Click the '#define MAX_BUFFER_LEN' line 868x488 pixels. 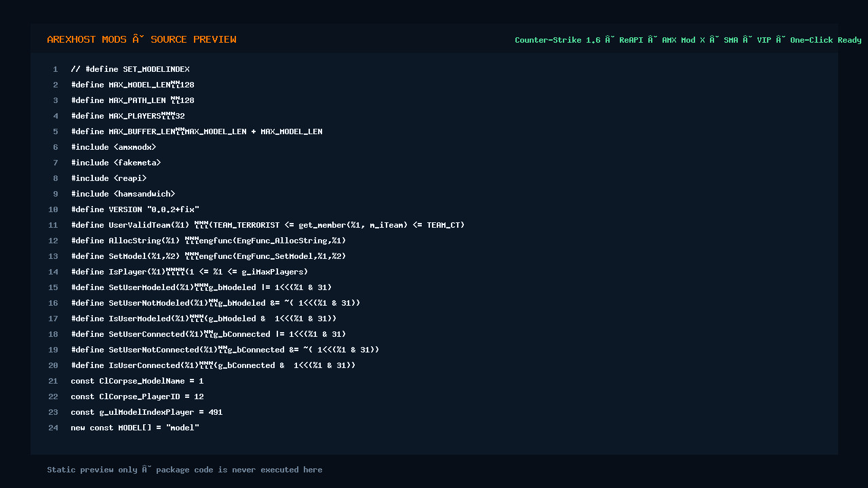[x=197, y=131]
